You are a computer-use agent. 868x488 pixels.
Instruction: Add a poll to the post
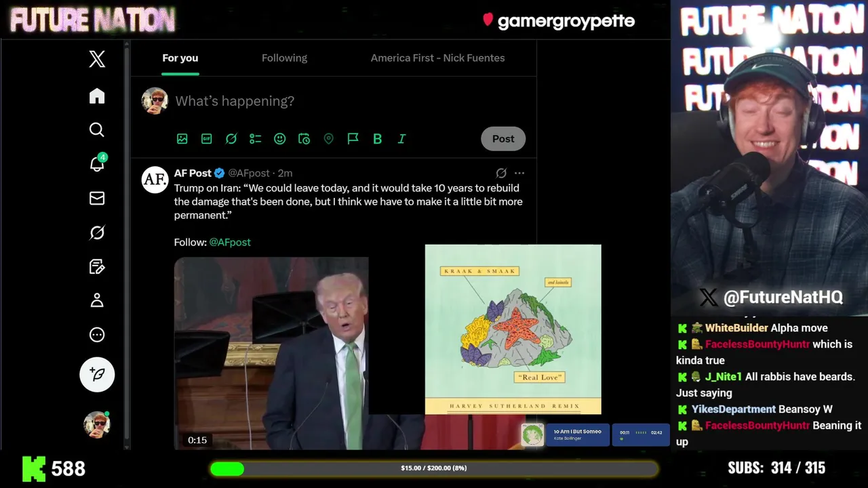point(255,139)
